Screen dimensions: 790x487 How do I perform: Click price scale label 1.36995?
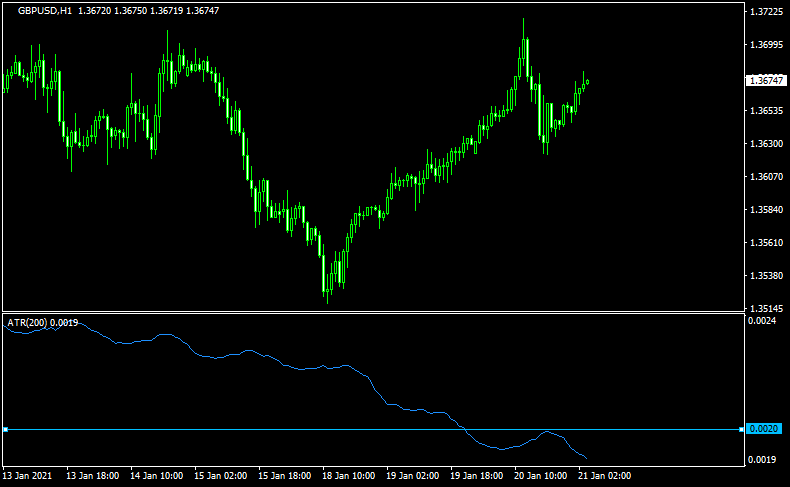[x=767, y=45]
